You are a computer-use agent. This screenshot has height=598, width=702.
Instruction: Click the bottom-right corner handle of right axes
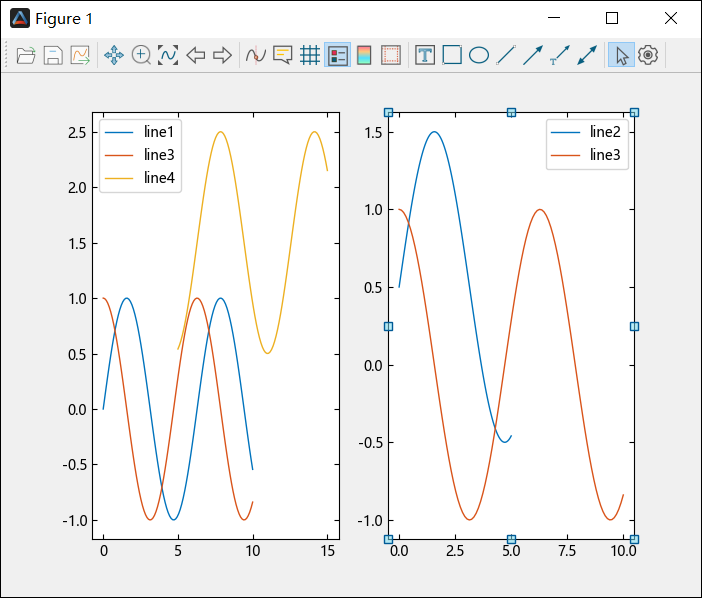tap(634, 539)
